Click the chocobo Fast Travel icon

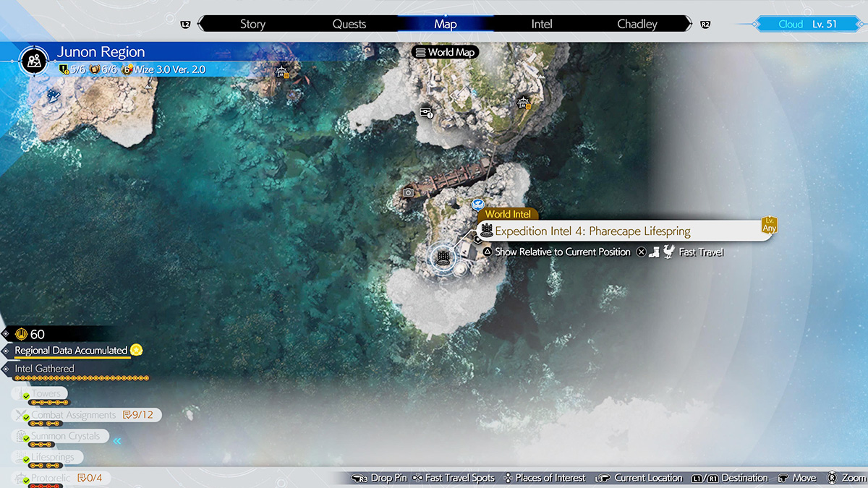(668, 252)
